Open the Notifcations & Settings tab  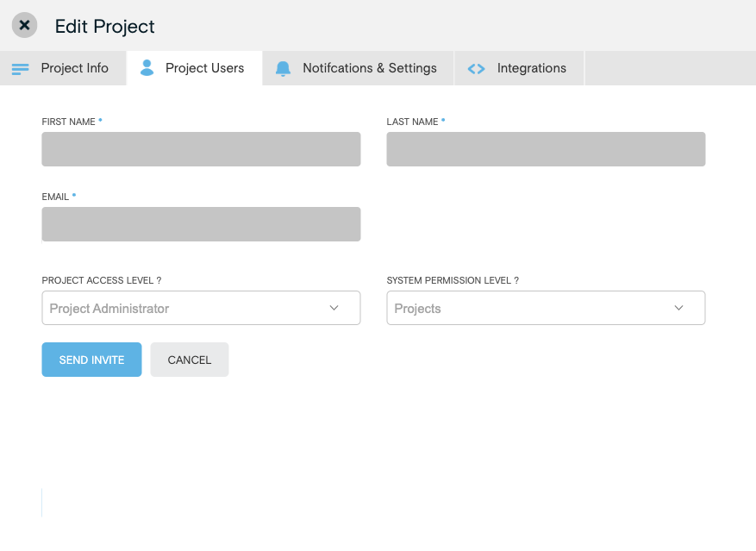(359, 68)
